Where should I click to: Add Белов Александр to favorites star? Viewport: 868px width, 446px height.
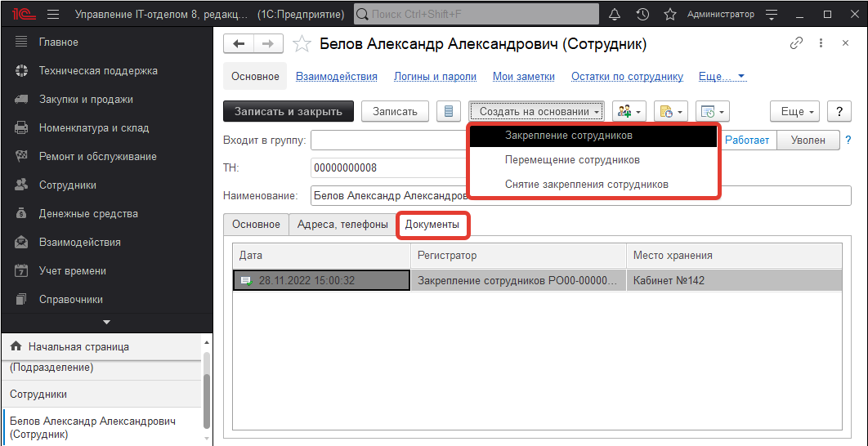pyautogui.click(x=302, y=44)
